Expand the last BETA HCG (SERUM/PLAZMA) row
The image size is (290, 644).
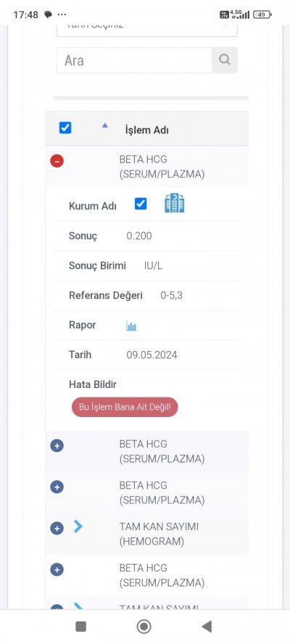57,569
